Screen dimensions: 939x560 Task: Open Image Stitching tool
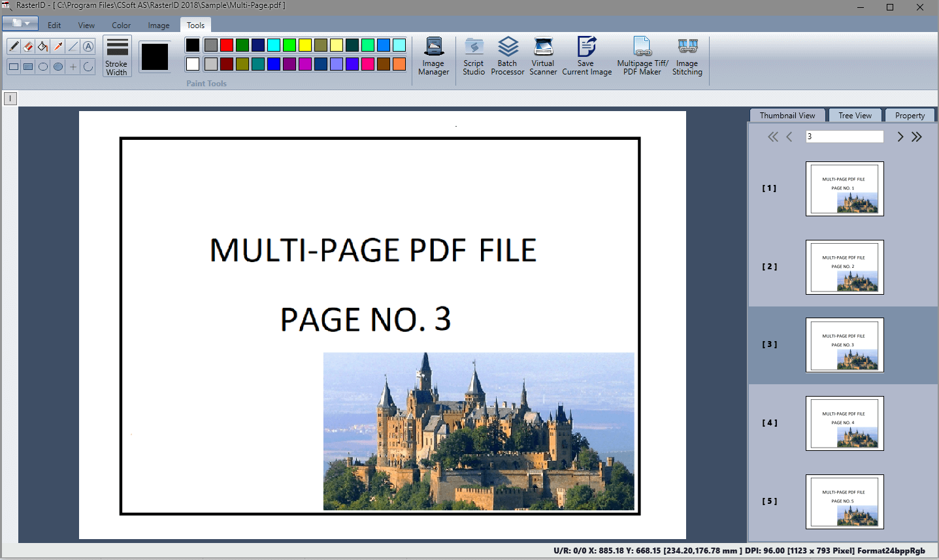pos(687,56)
